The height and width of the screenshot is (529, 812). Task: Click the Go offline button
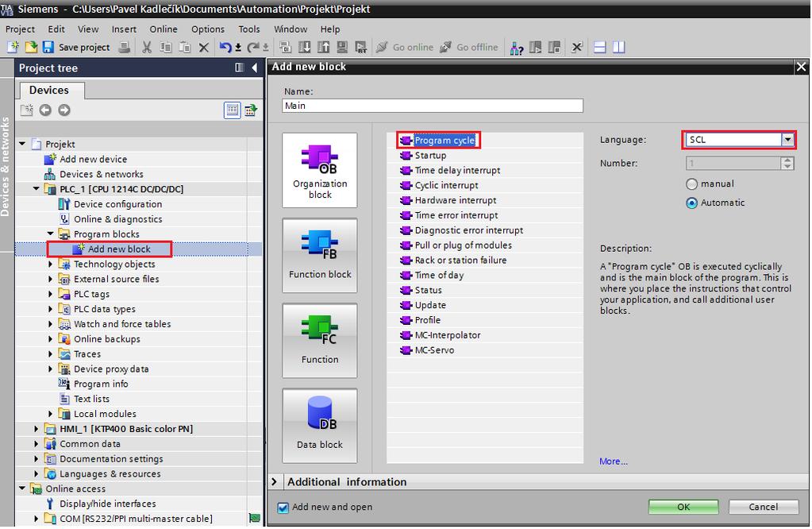pos(468,47)
